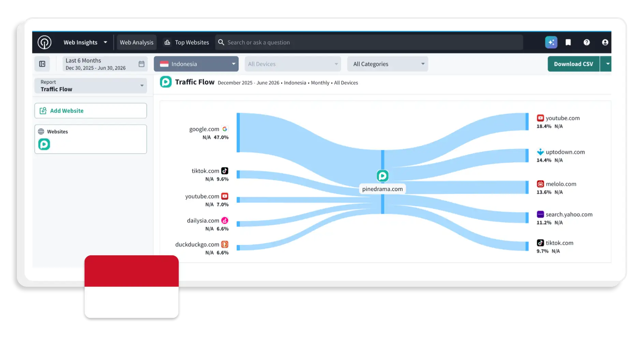The width and height of the screenshot is (644, 340).
Task: Click the Top Websites bar-chart icon
Action: (167, 42)
